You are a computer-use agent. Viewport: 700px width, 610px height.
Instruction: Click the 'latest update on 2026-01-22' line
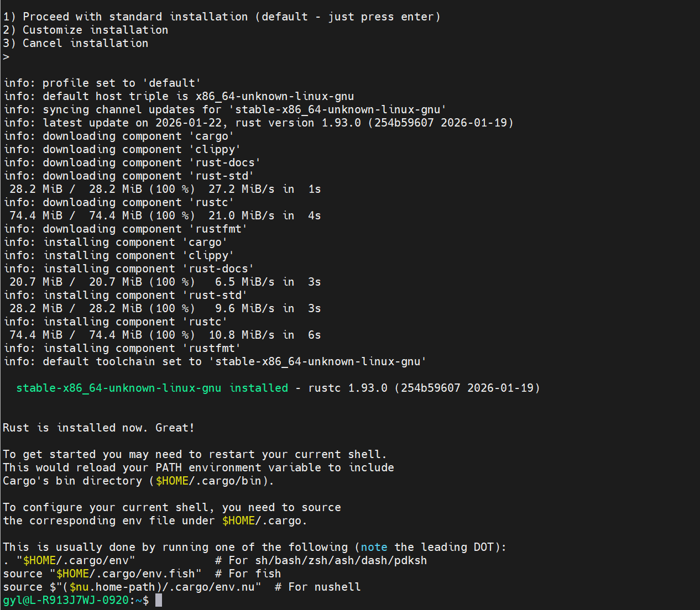[x=258, y=123]
